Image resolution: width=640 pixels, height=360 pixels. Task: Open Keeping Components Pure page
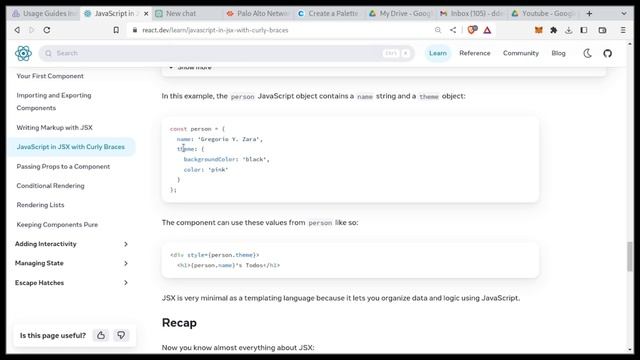57,224
